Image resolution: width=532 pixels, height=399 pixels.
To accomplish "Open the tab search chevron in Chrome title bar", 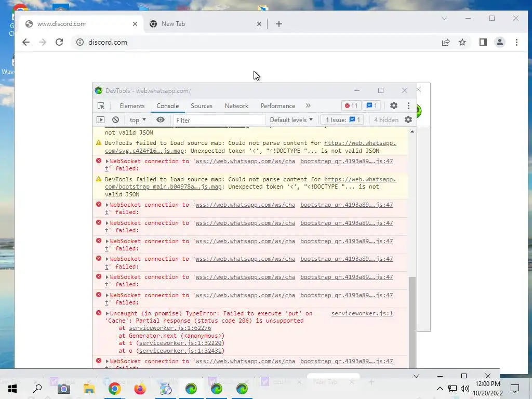I will (444, 18).
